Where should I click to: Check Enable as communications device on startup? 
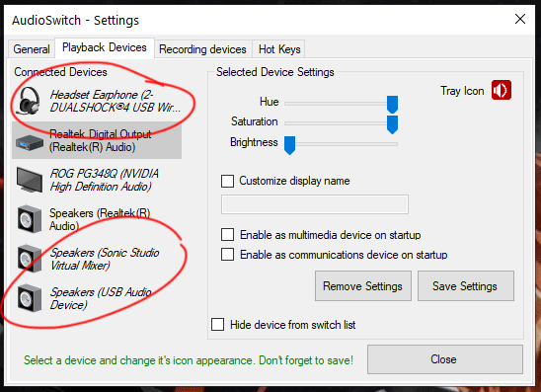(227, 255)
